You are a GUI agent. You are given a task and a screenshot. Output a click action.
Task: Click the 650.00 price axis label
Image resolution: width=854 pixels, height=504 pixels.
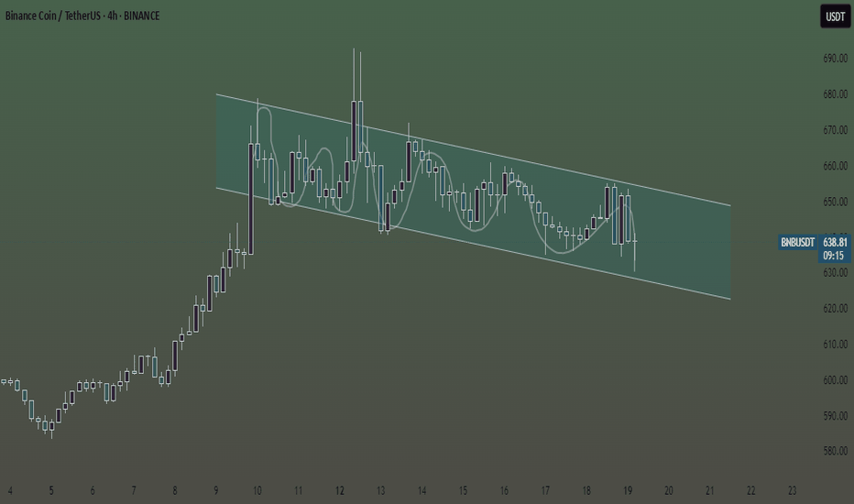pyautogui.click(x=835, y=202)
